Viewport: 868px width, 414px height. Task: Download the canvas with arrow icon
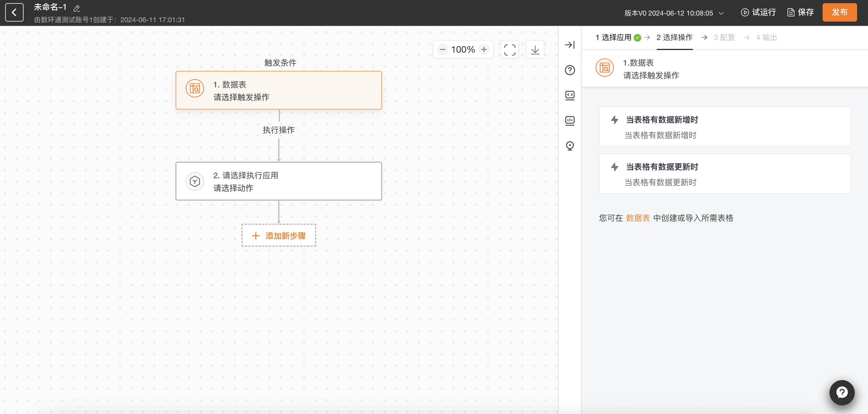pyautogui.click(x=535, y=50)
